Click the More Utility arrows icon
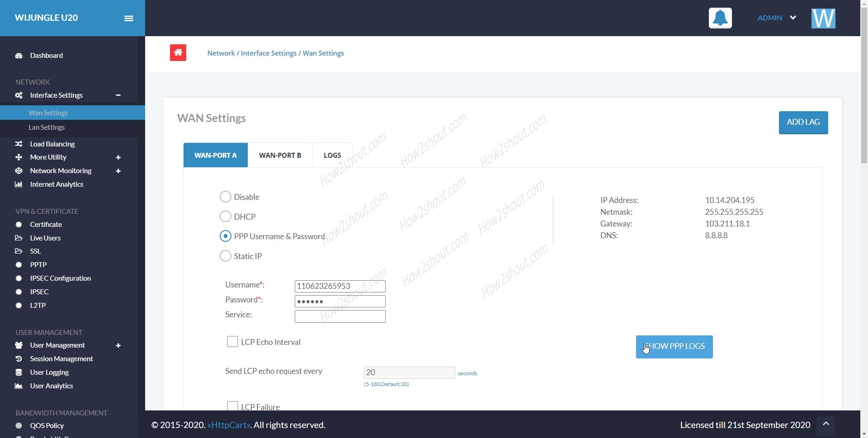 19,157
